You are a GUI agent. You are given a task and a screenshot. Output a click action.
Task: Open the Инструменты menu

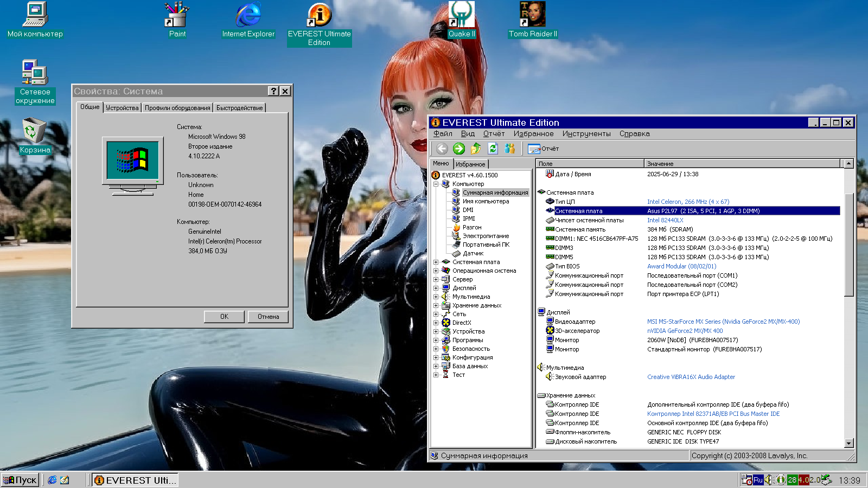(x=586, y=134)
